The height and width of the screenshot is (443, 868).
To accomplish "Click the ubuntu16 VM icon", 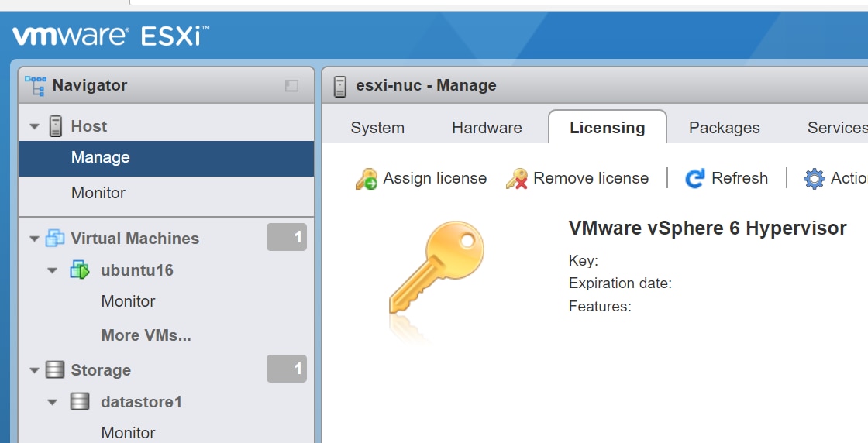I will pos(80,270).
